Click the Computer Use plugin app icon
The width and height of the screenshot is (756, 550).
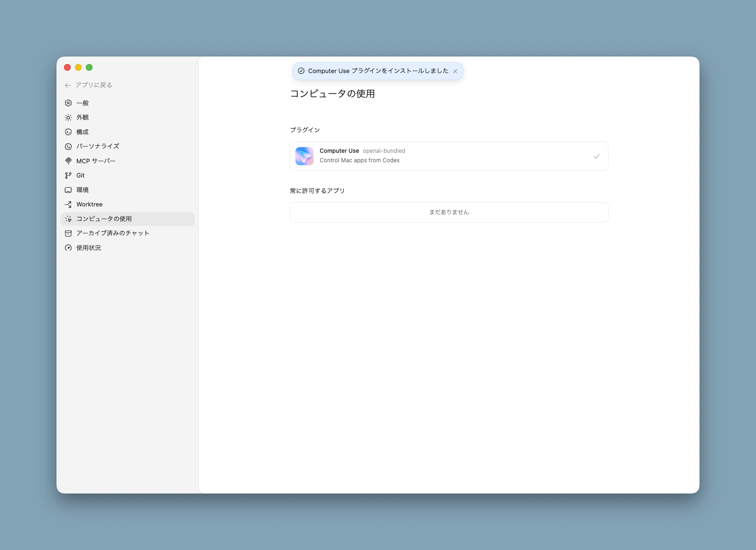click(304, 156)
